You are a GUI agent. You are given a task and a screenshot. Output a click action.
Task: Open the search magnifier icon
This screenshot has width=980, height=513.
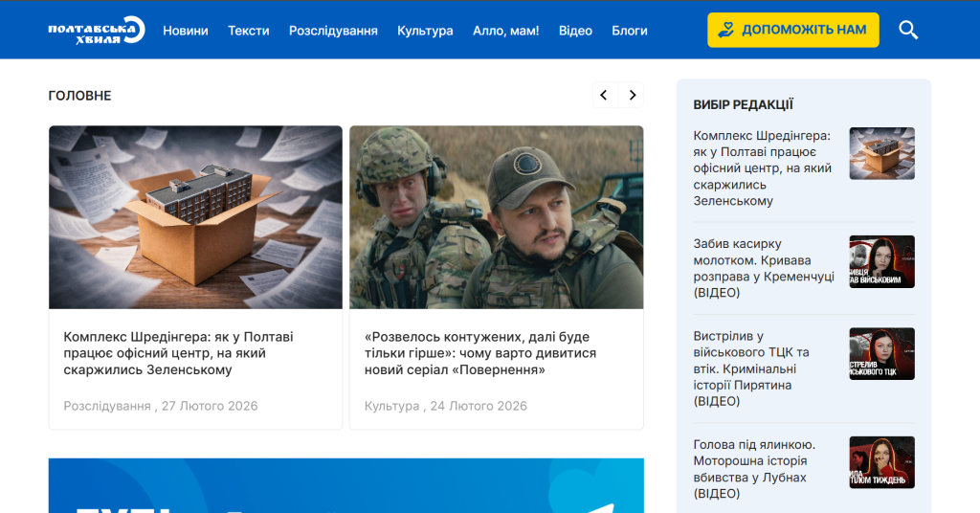[x=908, y=30]
